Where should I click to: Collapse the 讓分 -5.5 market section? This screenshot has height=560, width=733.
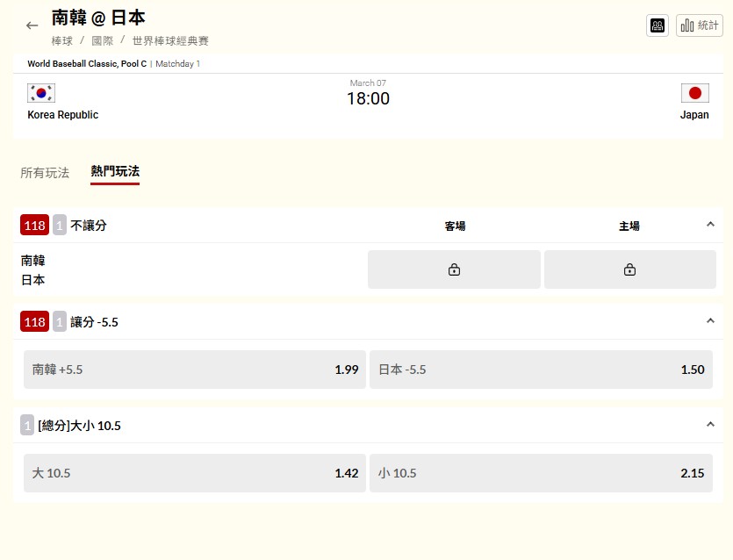coord(710,321)
